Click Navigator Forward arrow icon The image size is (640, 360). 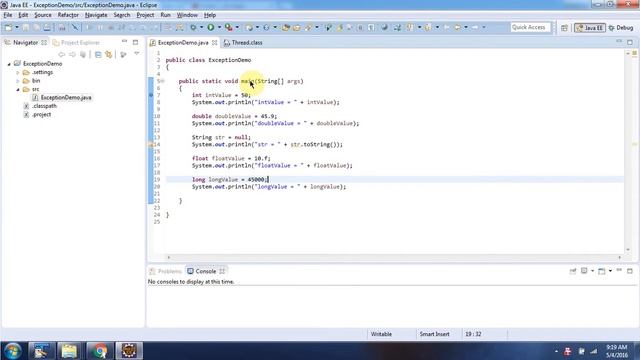[x=72, y=54]
